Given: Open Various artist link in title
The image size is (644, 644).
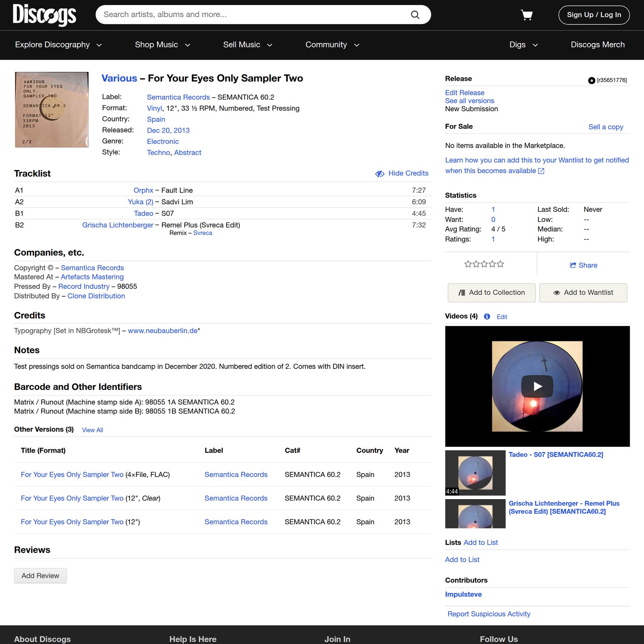Looking at the screenshot, I should 119,78.
